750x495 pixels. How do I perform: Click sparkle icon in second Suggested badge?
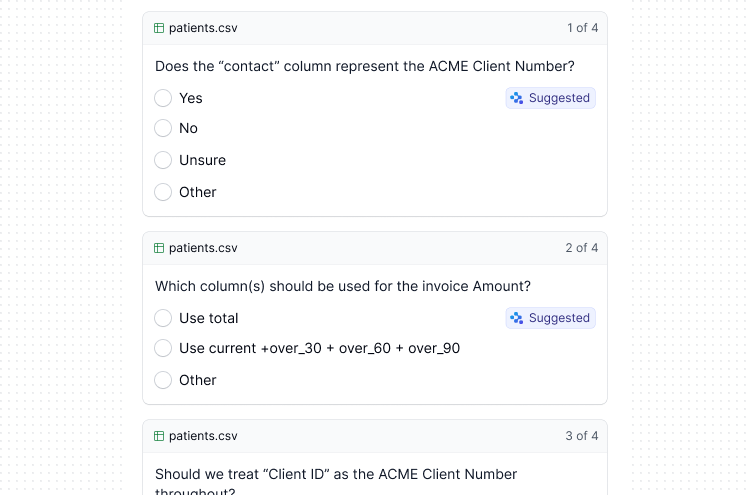(517, 318)
